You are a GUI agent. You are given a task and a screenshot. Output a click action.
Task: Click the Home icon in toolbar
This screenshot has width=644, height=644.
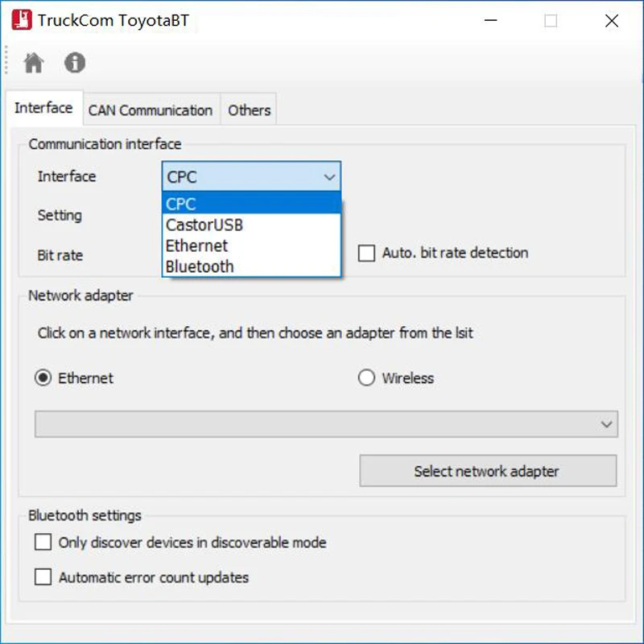click(x=34, y=63)
